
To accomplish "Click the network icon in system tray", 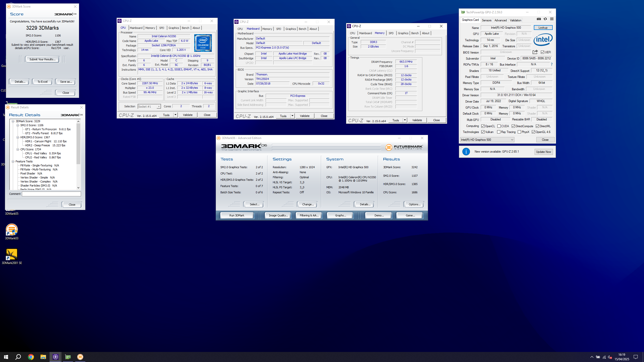I will (604, 357).
